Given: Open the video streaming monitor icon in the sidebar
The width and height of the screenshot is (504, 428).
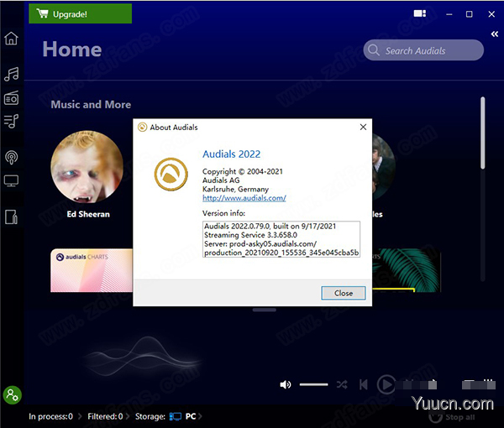Looking at the screenshot, I should click(11, 180).
